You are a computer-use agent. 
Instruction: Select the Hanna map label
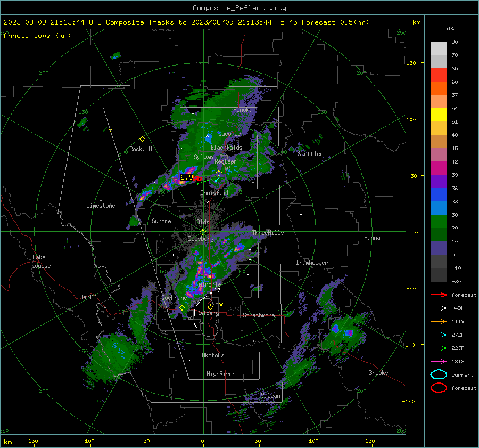coord(372,237)
